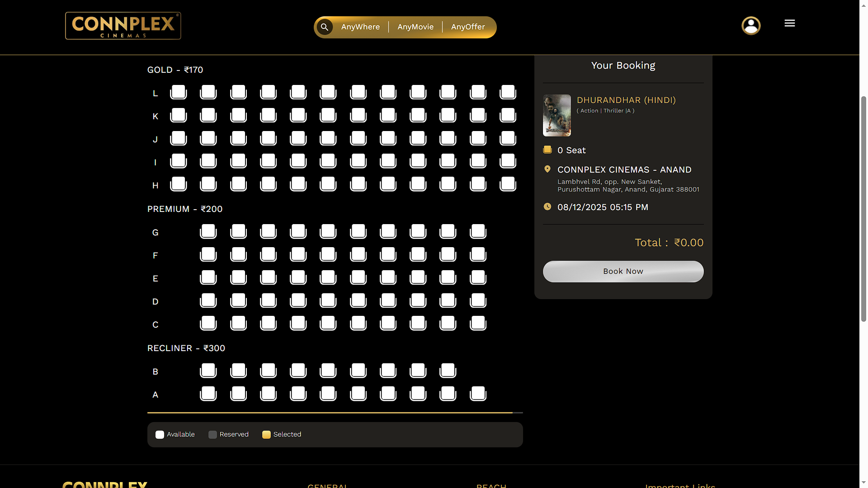Click the Dhurandhar movie poster thumbnail
The image size is (868, 488).
(557, 115)
